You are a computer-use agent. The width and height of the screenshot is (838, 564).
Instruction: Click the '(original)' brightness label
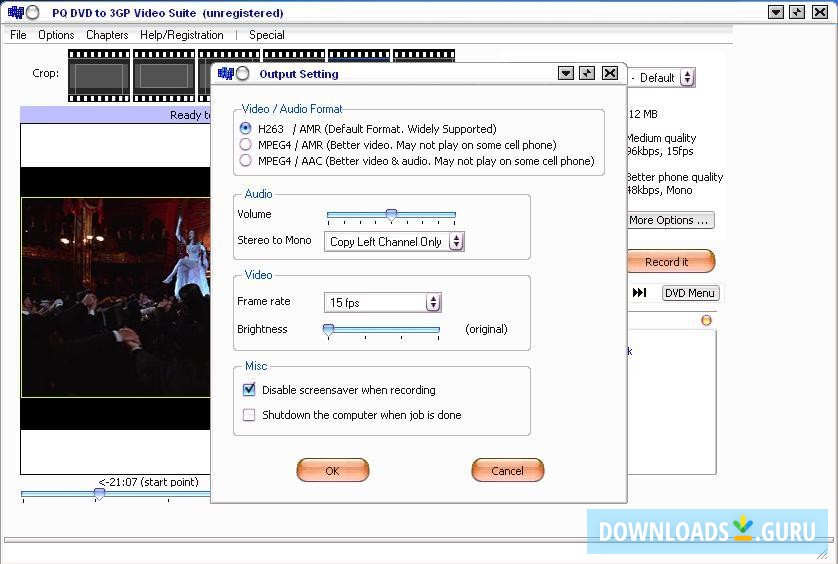(x=486, y=329)
